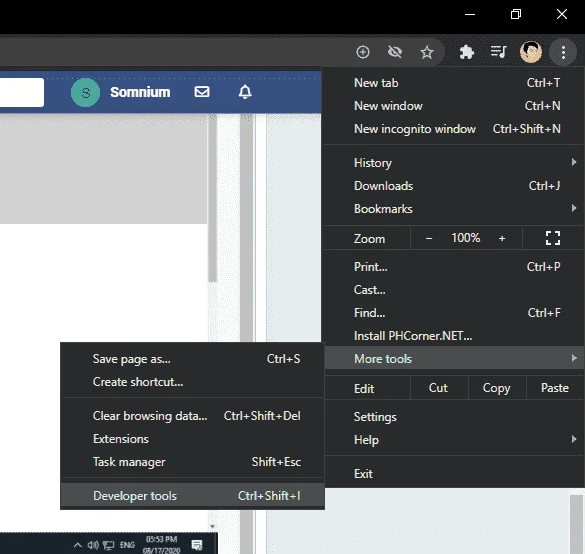Image resolution: width=585 pixels, height=554 pixels.
Task: Select Install PHCorner.NET... menu item
Action: 453,336
